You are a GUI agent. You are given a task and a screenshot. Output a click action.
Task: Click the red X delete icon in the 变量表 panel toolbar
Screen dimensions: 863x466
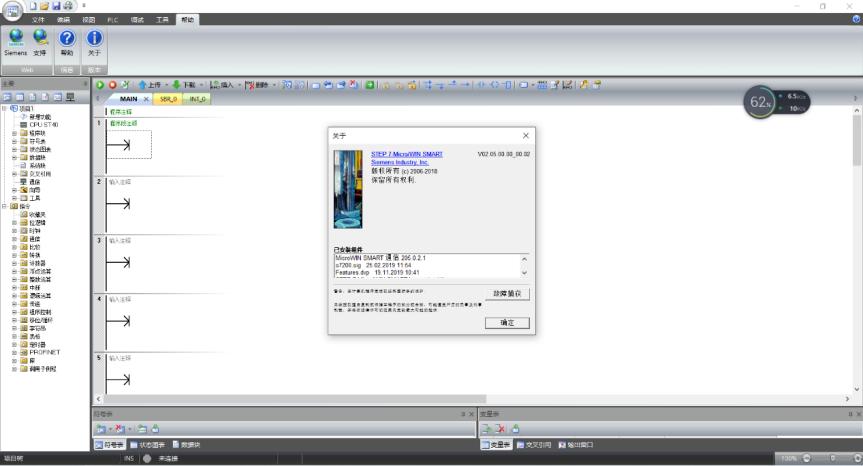click(500, 429)
